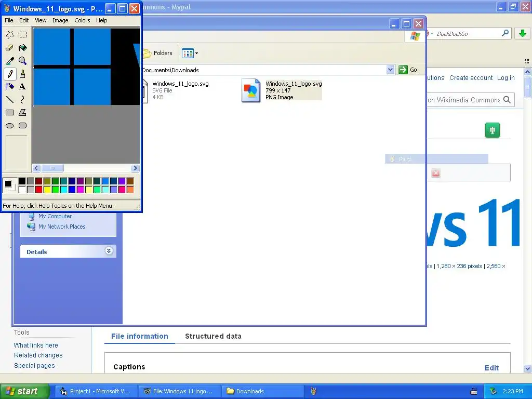The image size is (532, 399).
Task: Click the green slideshow icon on Wikimedia page
Action: point(493,130)
